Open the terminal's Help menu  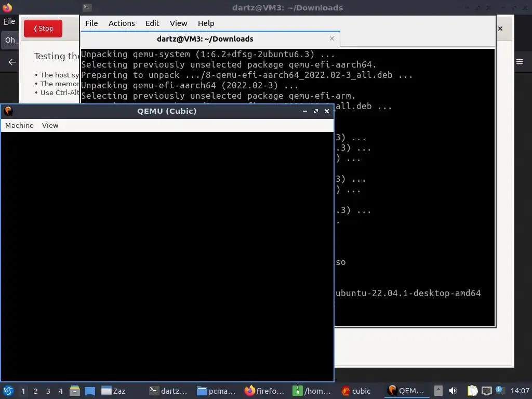coord(206,23)
